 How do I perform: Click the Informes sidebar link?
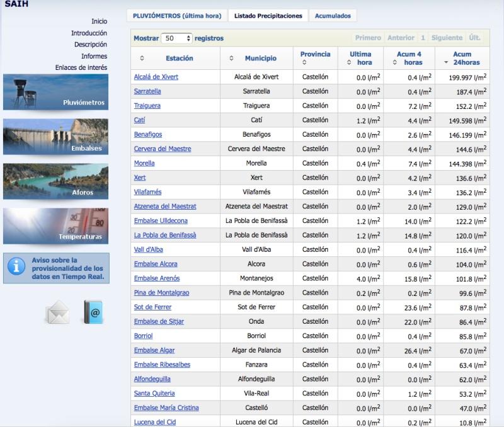pyautogui.click(x=94, y=56)
